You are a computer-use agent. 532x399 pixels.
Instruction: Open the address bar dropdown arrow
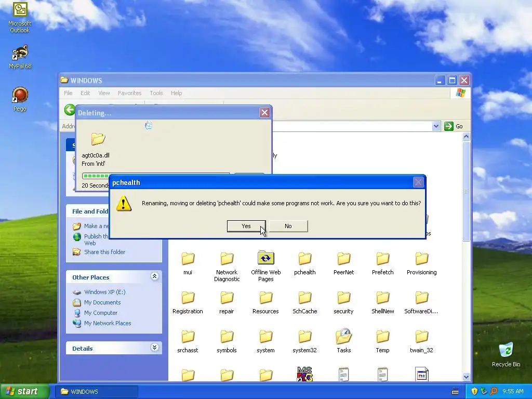point(436,126)
